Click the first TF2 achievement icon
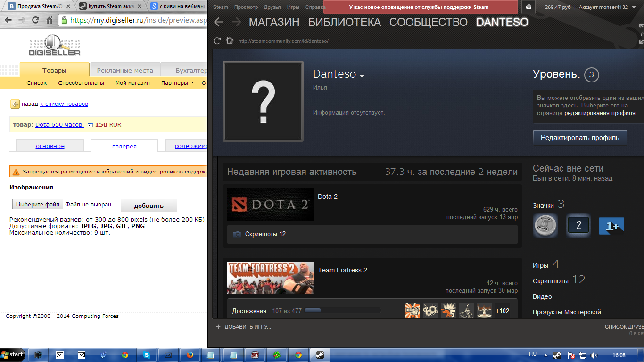Image resolution: width=644 pixels, height=362 pixels. [413, 311]
